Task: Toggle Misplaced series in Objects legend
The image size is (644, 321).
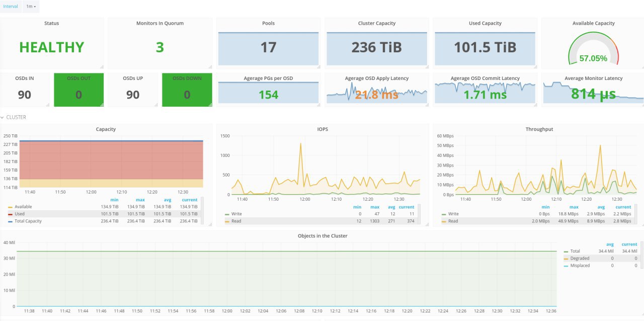Action: click(x=580, y=265)
